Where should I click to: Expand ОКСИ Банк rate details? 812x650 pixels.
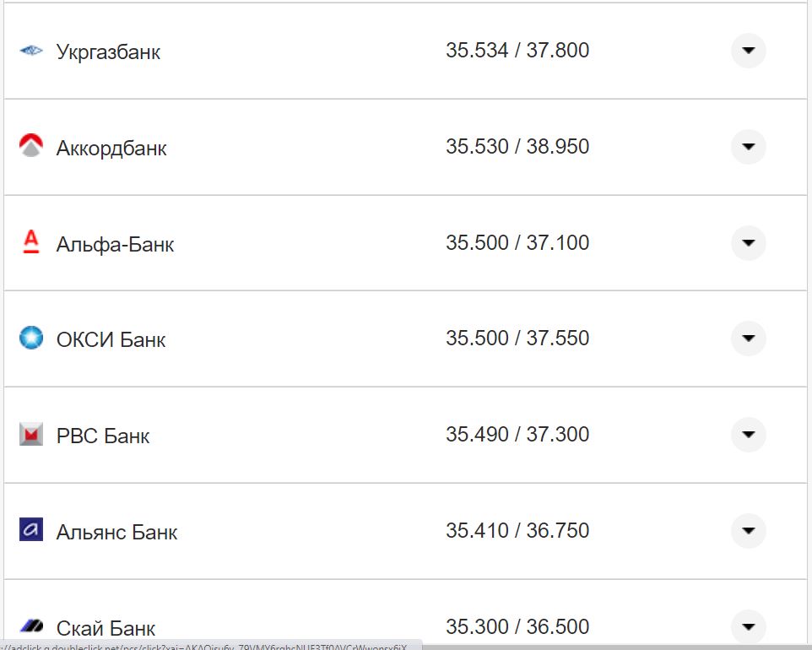tap(748, 339)
